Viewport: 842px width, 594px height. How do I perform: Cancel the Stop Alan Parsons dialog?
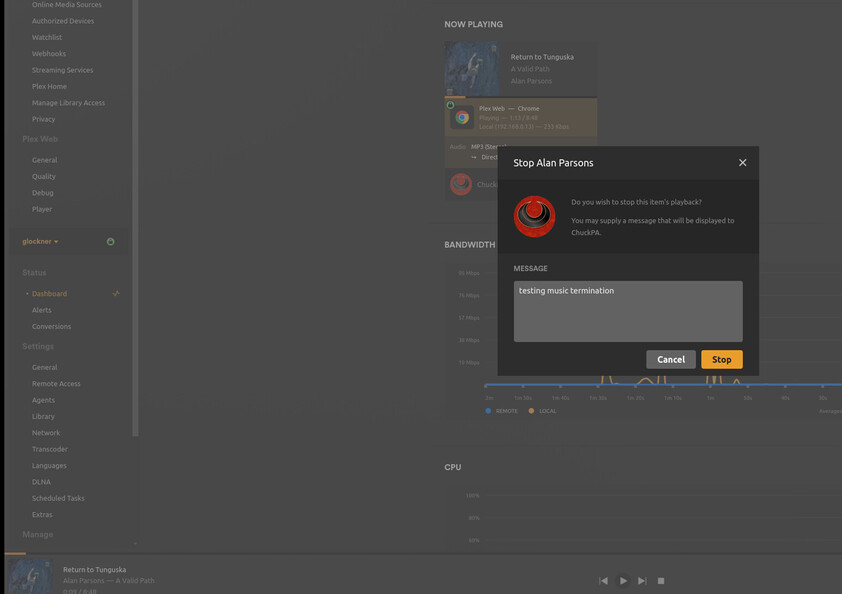point(671,359)
